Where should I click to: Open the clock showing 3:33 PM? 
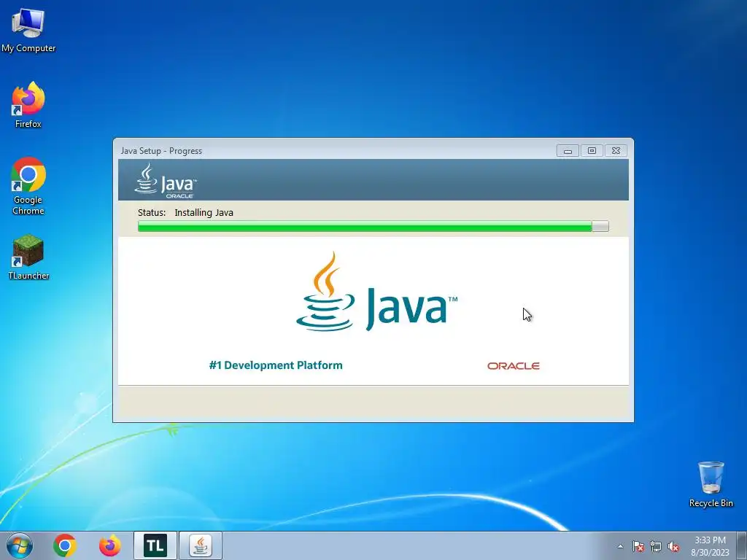[710, 545]
